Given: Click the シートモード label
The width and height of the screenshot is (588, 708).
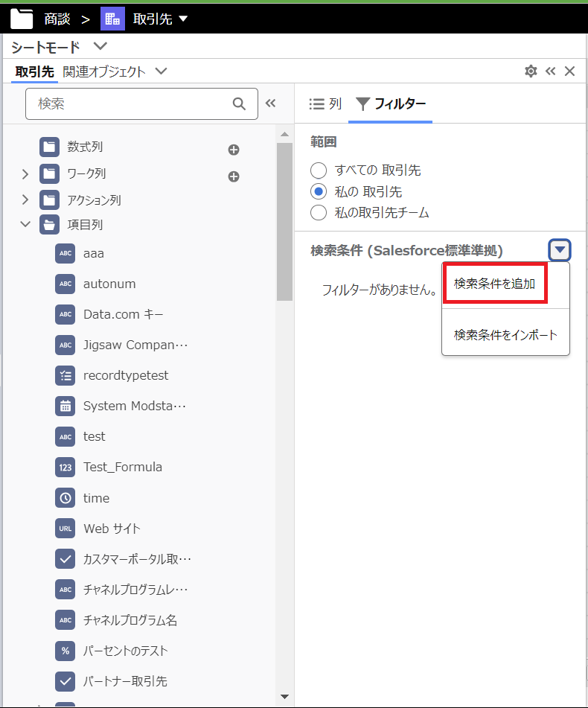Looking at the screenshot, I should coord(45,47).
